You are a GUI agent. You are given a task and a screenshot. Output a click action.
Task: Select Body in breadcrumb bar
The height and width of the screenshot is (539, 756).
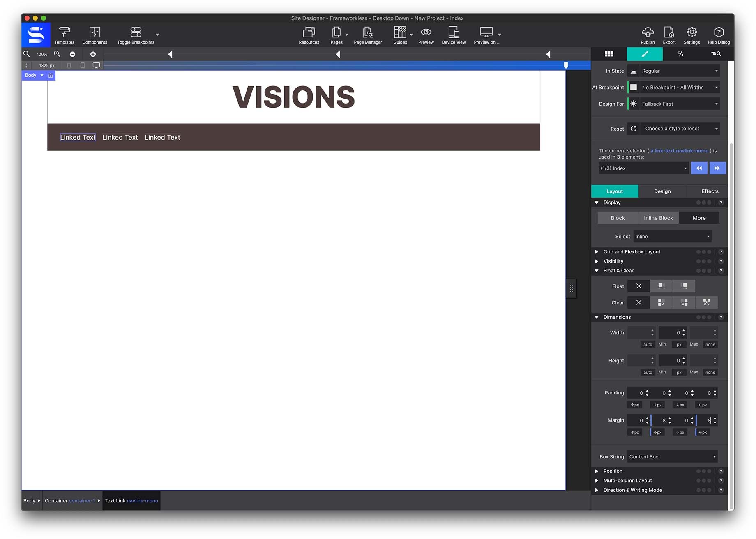tap(30, 501)
